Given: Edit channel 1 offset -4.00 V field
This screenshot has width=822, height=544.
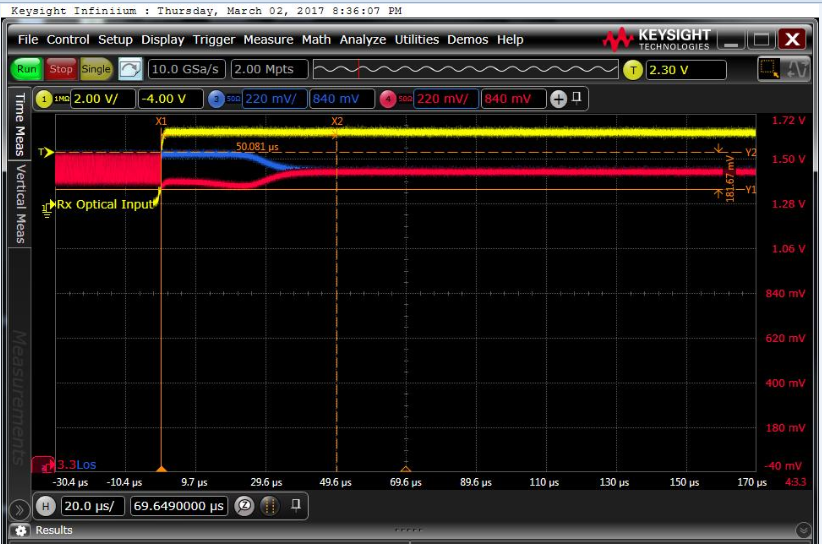Looking at the screenshot, I should click(x=170, y=99).
